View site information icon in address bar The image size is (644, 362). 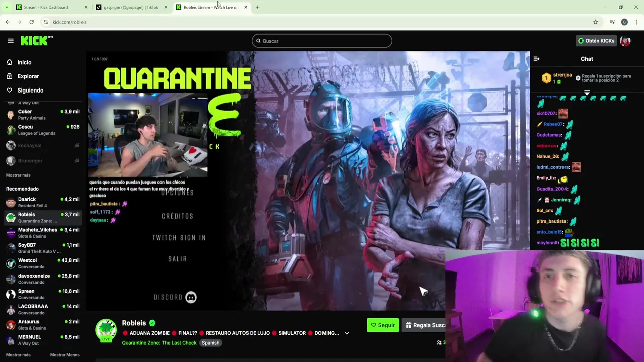(x=46, y=22)
